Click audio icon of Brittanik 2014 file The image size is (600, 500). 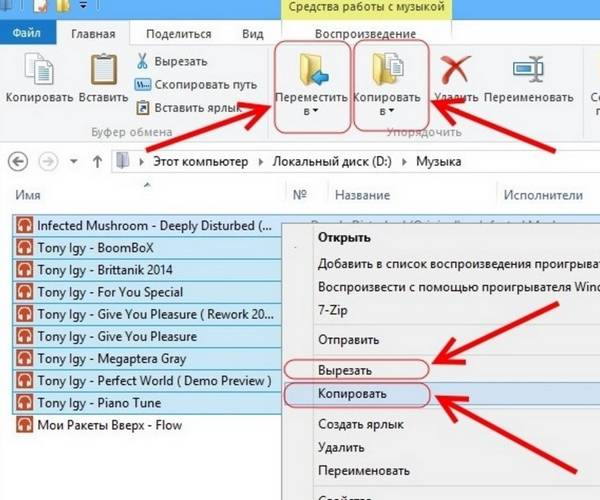[x=24, y=270]
